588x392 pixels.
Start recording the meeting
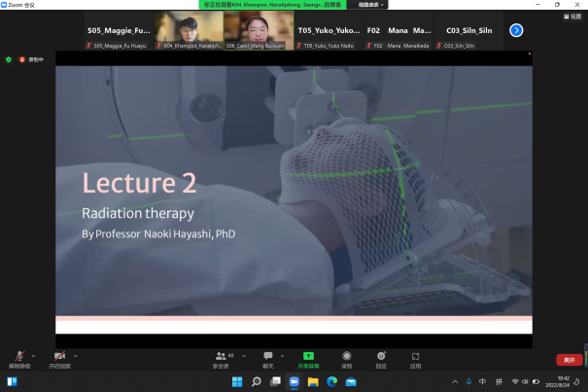coord(346,358)
